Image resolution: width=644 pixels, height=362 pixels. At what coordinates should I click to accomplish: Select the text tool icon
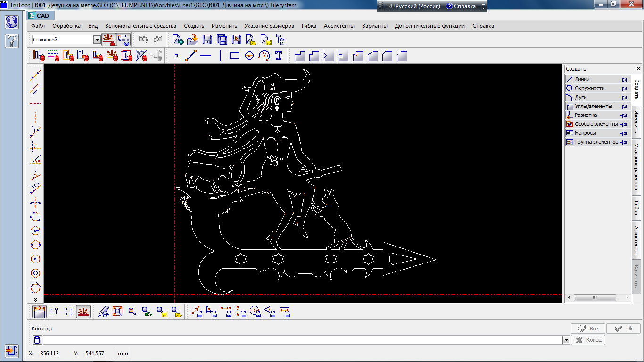pos(279,56)
